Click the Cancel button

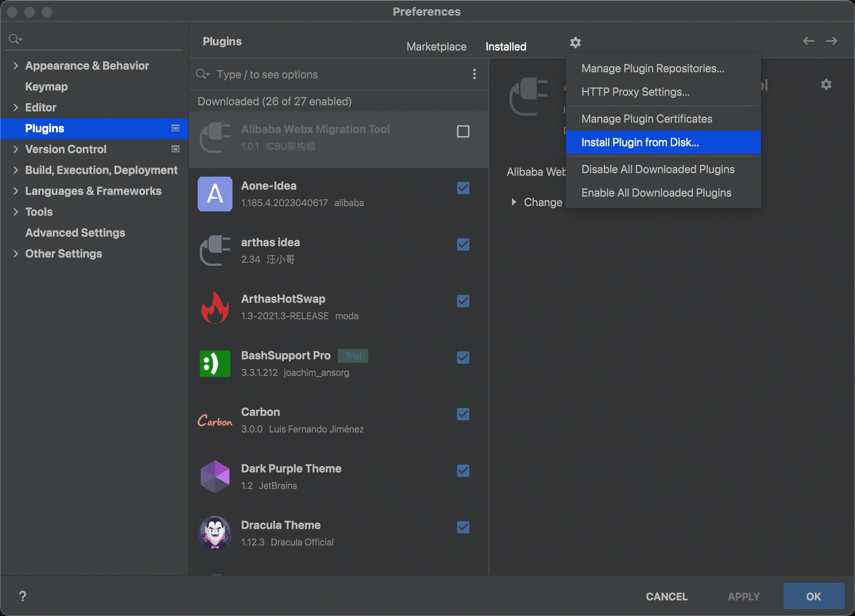coord(666,596)
